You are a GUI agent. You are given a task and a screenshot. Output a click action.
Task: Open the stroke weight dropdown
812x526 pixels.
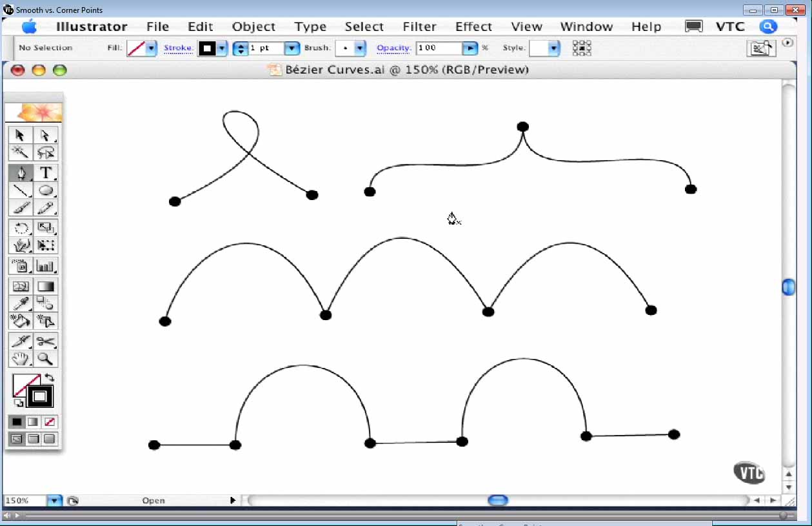(x=292, y=48)
